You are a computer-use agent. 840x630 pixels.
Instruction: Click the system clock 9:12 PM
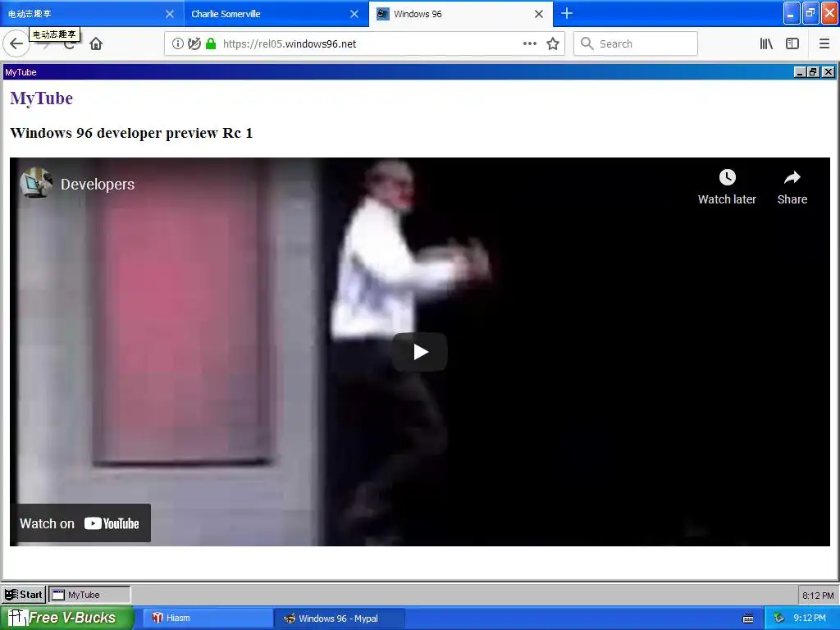pyautogui.click(x=810, y=619)
